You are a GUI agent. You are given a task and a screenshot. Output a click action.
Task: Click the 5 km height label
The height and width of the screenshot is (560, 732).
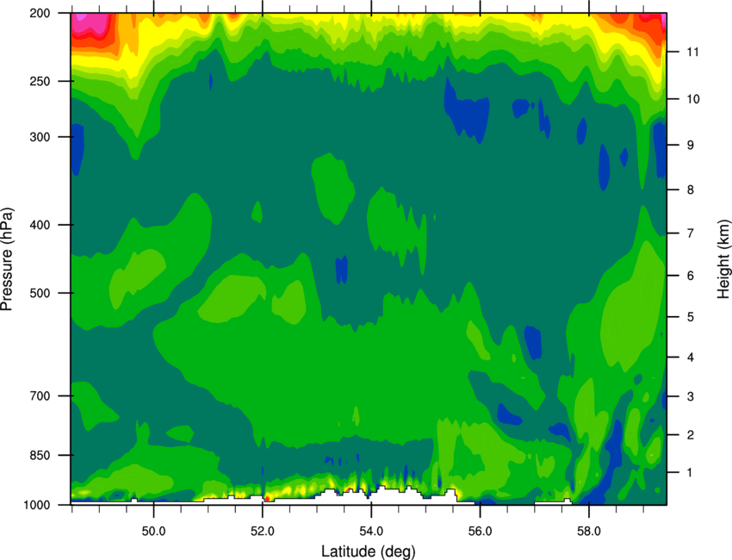pos(691,317)
